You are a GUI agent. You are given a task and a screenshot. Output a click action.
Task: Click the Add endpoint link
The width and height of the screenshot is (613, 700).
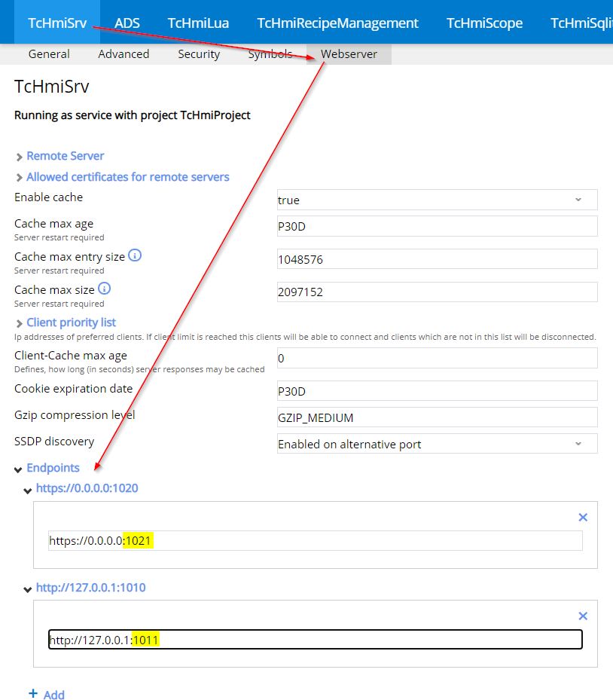tap(54, 694)
